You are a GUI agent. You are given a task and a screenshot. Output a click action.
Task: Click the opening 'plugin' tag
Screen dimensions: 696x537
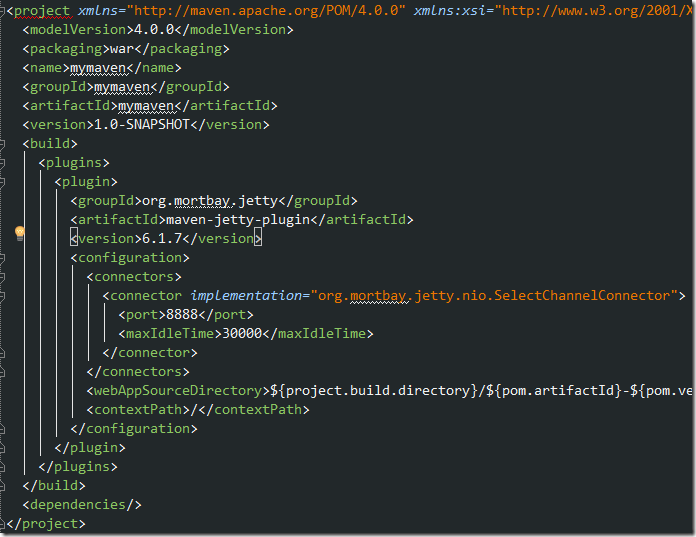tap(86, 182)
